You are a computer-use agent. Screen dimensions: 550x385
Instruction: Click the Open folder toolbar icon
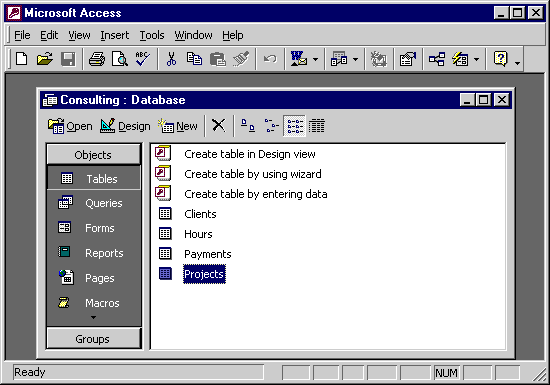[45, 59]
